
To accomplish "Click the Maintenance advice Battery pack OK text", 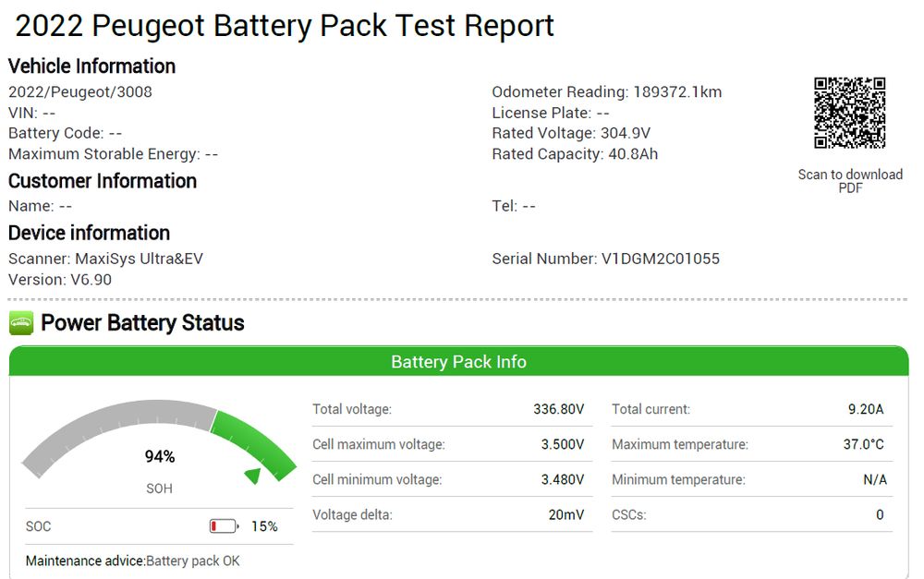I will click(132, 561).
